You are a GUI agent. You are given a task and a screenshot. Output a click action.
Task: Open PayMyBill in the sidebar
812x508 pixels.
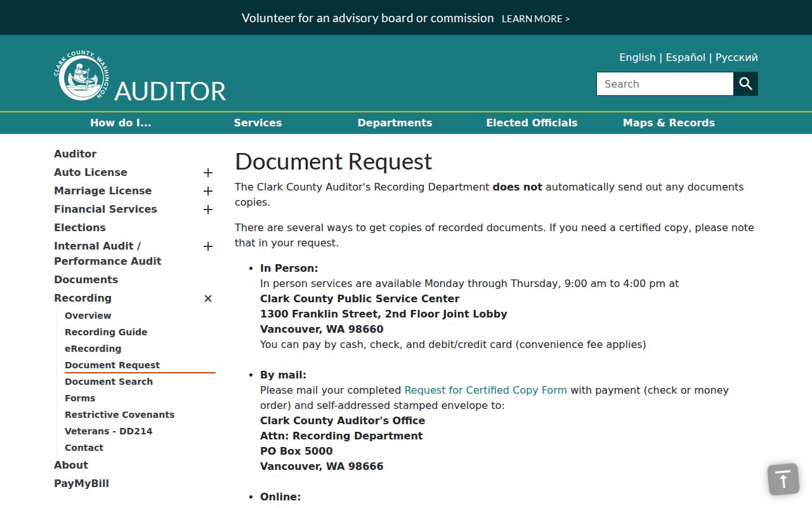point(81,483)
